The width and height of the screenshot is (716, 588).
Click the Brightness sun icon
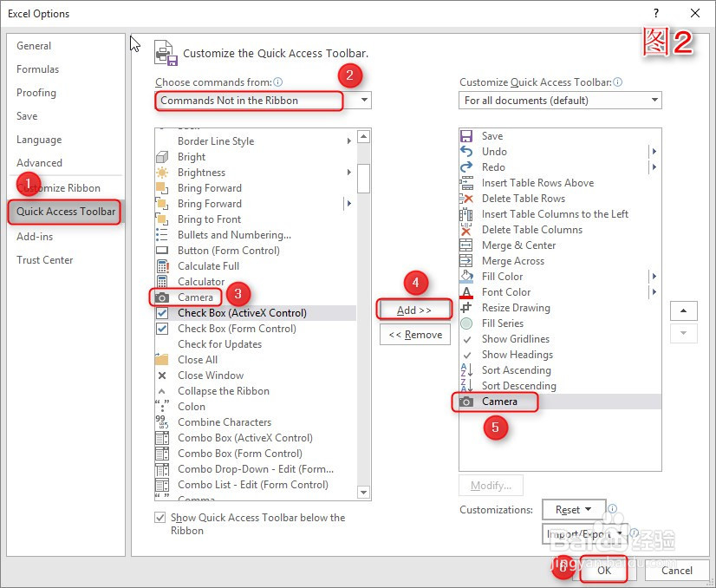point(162,173)
